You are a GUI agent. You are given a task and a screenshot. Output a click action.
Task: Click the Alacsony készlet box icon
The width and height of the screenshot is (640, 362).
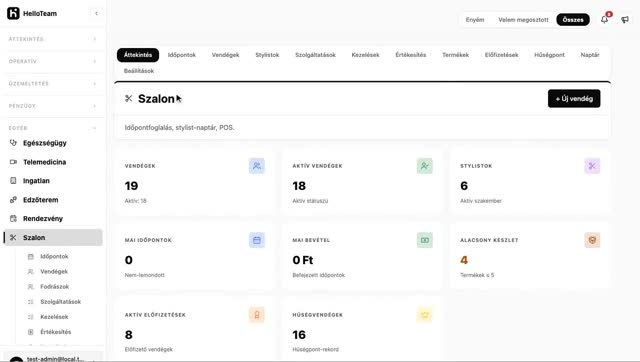click(x=592, y=240)
